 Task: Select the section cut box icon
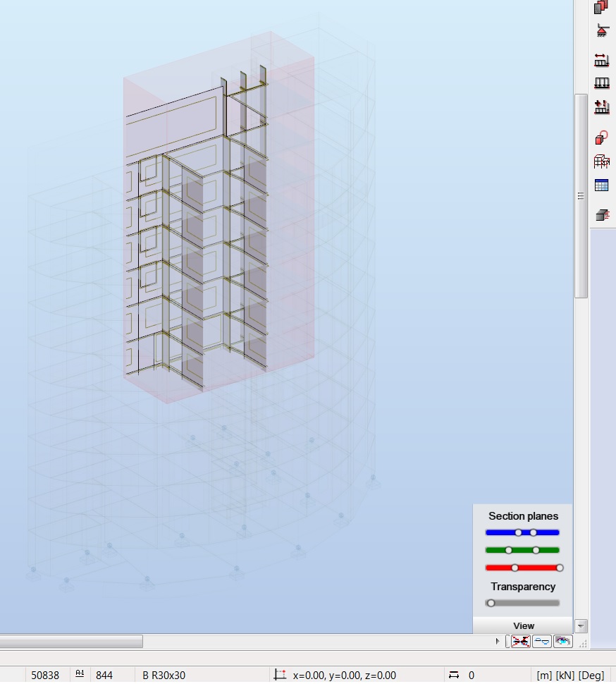[602, 214]
